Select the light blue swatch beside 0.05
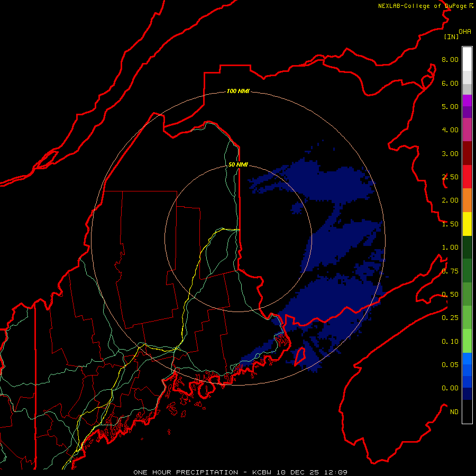 [467, 359]
